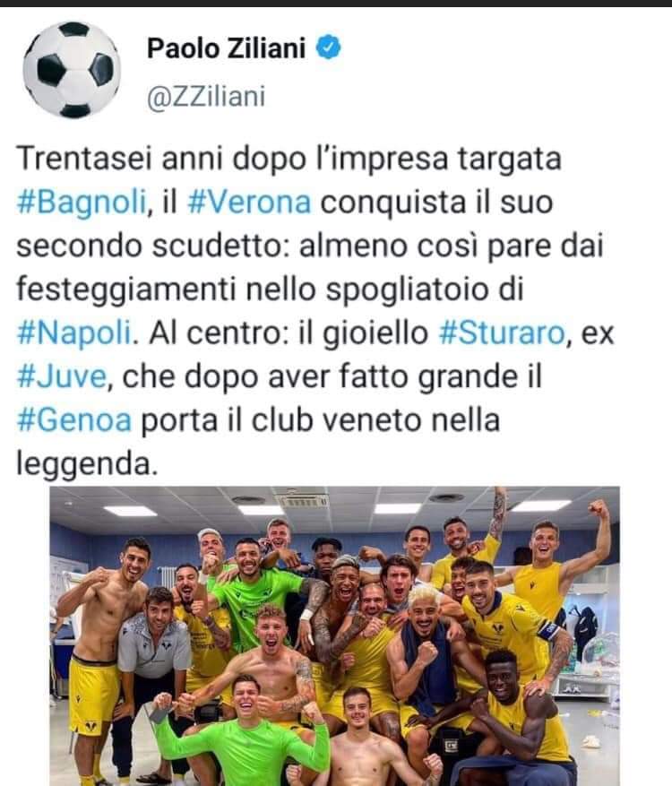Click the ceiling air vent in photo
The image size is (672, 786).
(x=305, y=501)
